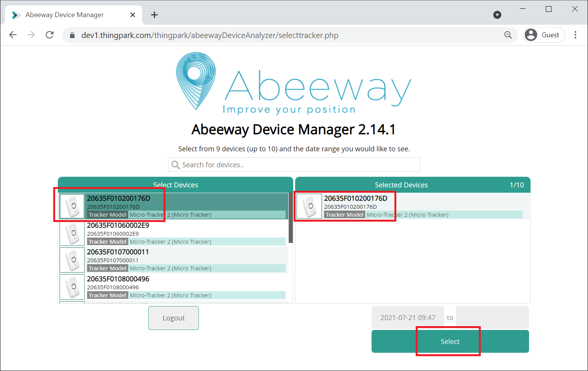Click the Abeeway tab favicon

16,15
